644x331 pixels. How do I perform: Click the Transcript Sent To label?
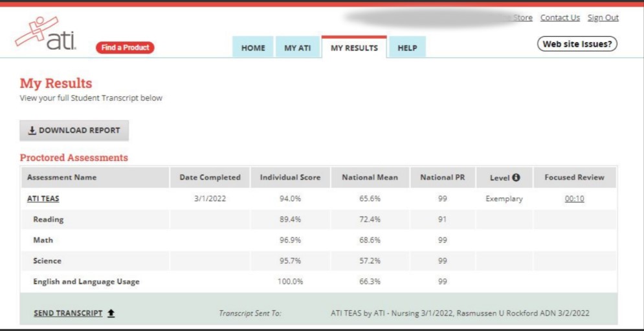[x=250, y=314]
